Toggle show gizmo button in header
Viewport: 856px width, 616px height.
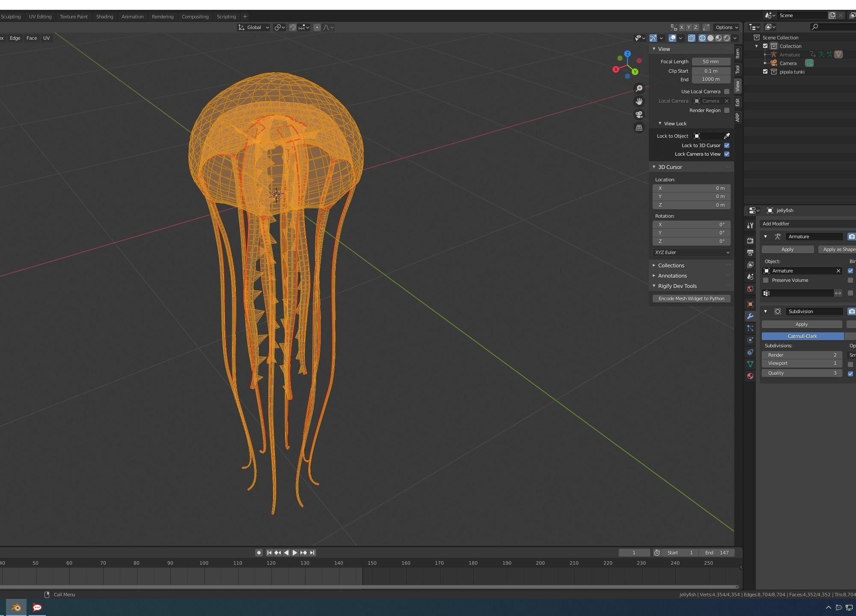[653, 38]
